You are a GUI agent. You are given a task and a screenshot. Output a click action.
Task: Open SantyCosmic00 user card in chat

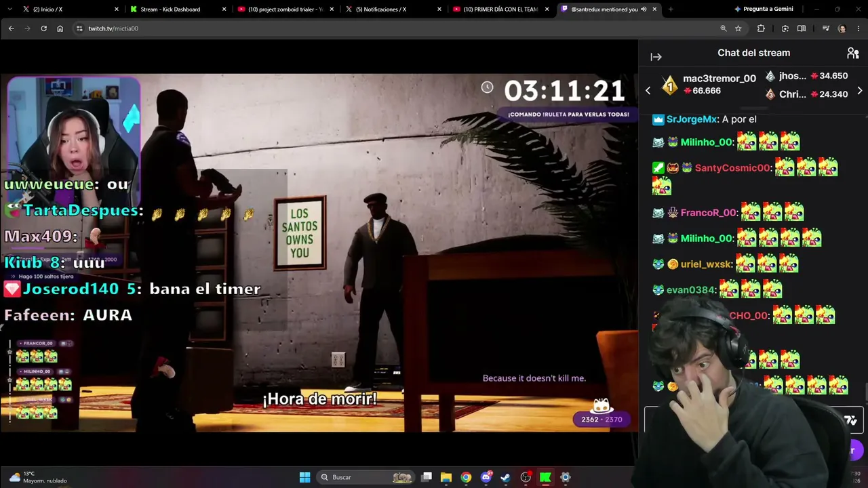click(732, 167)
